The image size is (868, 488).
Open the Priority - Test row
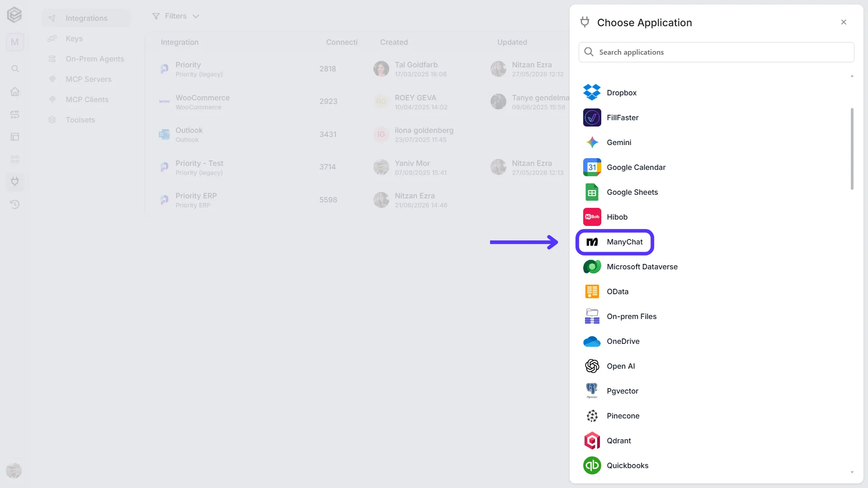coord(357,167)
